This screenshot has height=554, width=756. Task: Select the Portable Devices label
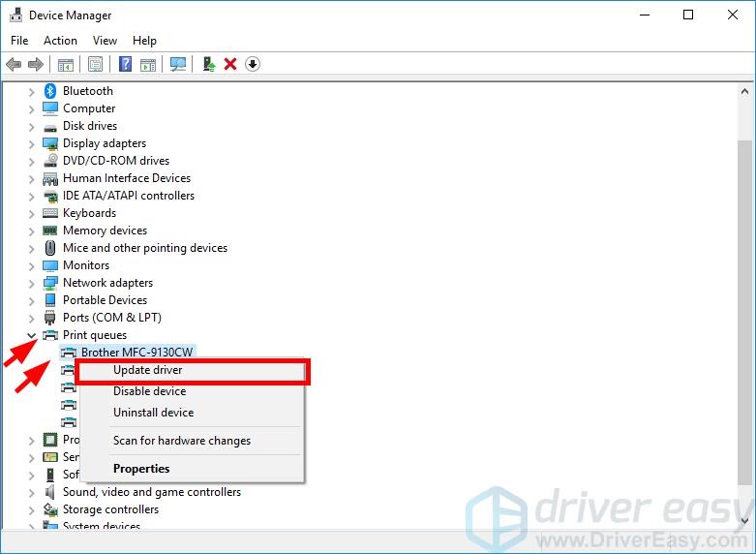pos(105,300)
